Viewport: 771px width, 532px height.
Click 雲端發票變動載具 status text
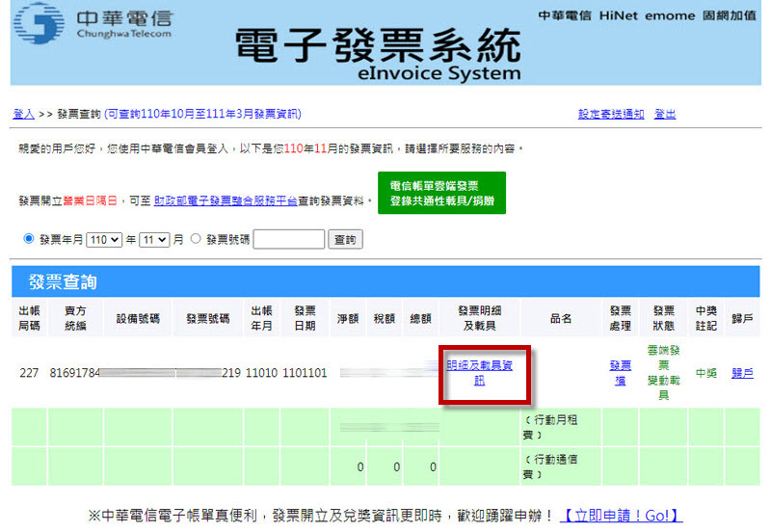click(x=663, y=373)
